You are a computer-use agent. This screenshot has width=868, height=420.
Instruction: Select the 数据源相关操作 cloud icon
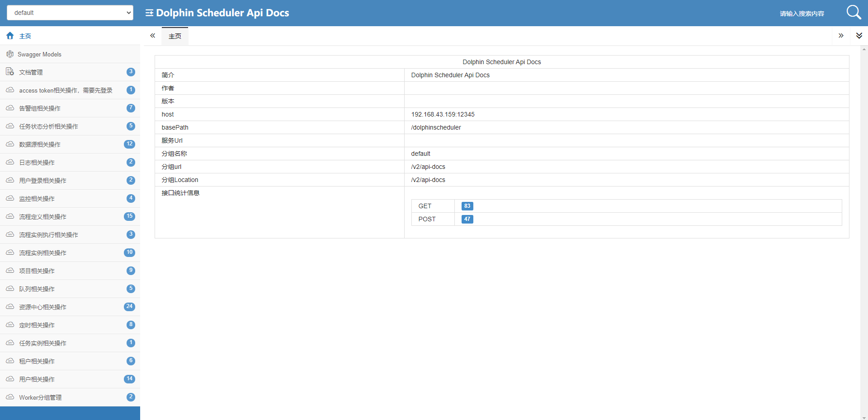9,144
